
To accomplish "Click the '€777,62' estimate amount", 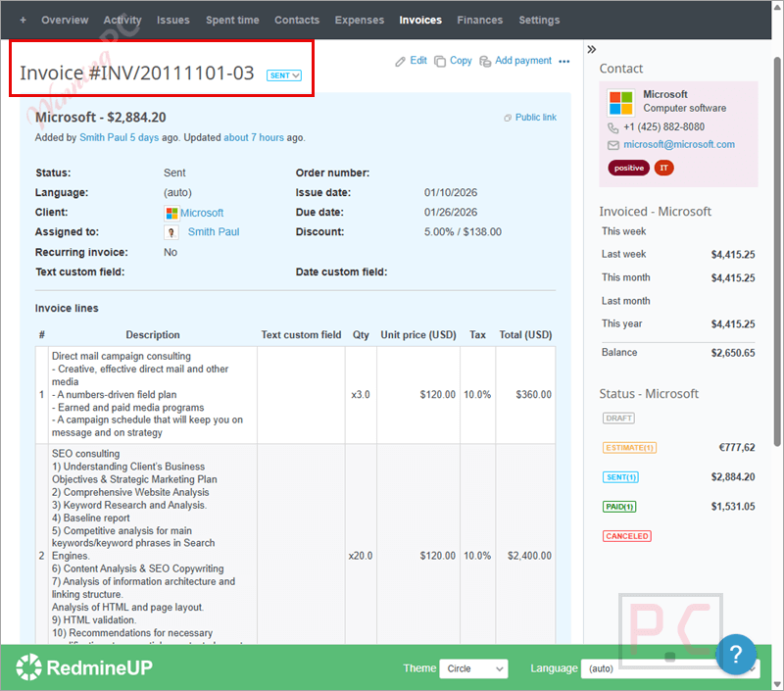I will (x=737, y=448).
